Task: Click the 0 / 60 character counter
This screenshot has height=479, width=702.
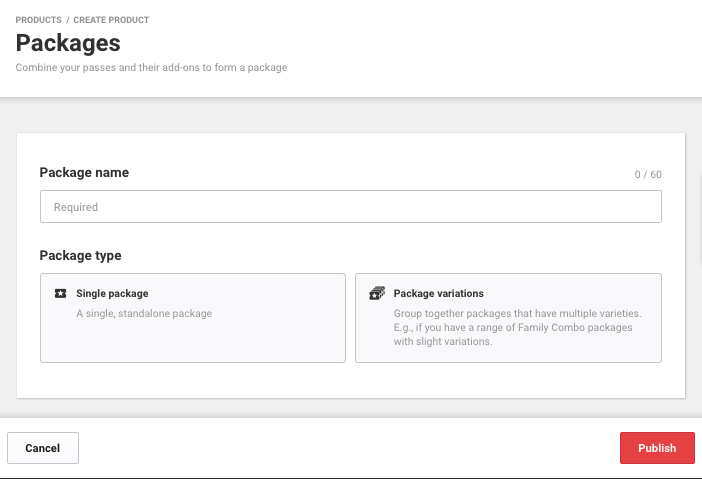Action: [x=648, y=174]
